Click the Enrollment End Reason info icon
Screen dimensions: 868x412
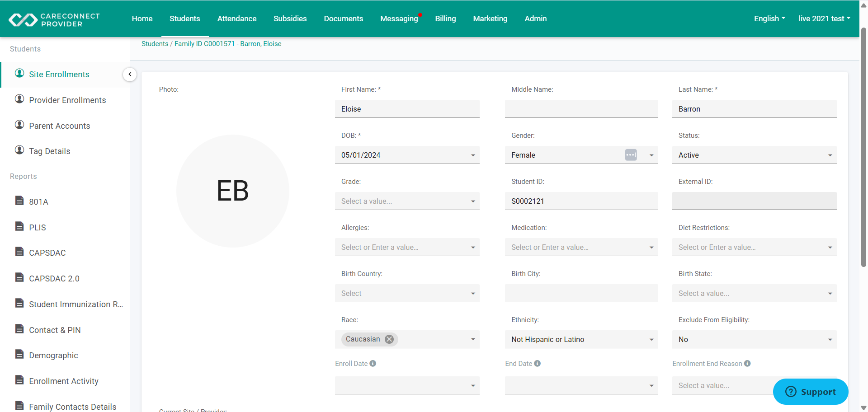coord(748,364)
